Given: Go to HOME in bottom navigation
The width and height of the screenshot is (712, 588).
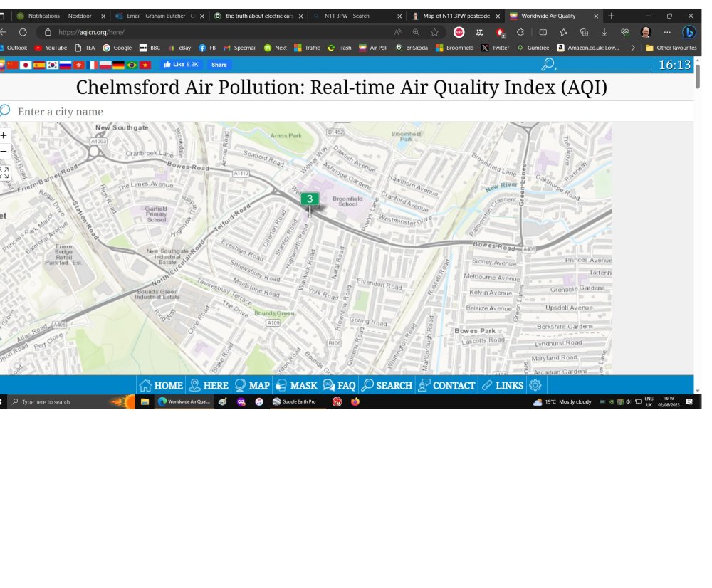Looking at the screenshot, I should (x=161, y=385).
